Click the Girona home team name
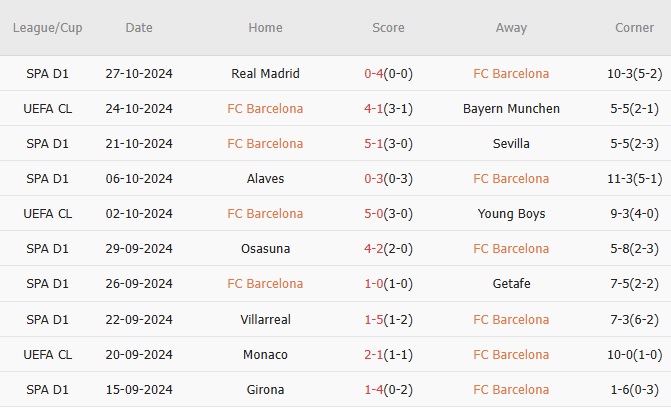 [265, 389]
